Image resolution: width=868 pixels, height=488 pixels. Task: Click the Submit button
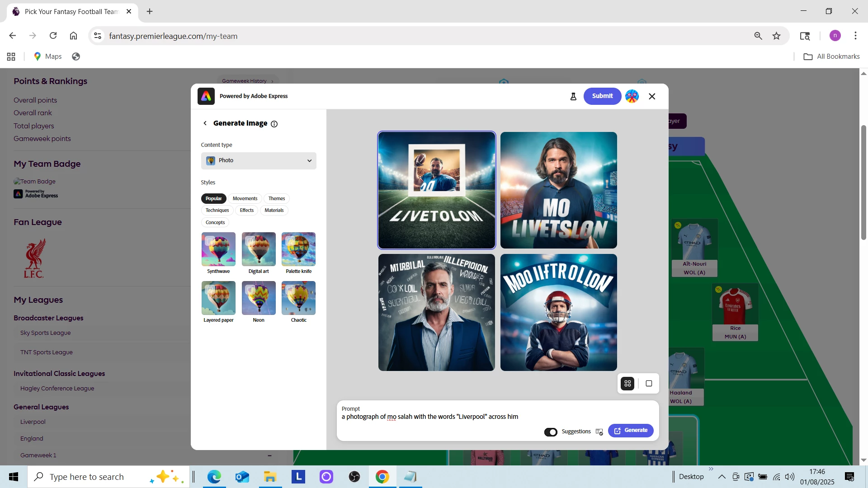coord(602,96)
